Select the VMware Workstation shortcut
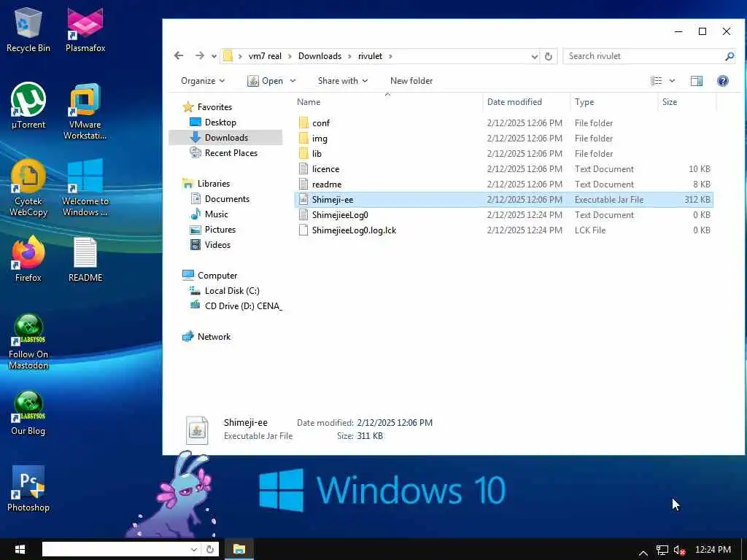Viewport: 747px width, 560px height. (x=85, y=112)
